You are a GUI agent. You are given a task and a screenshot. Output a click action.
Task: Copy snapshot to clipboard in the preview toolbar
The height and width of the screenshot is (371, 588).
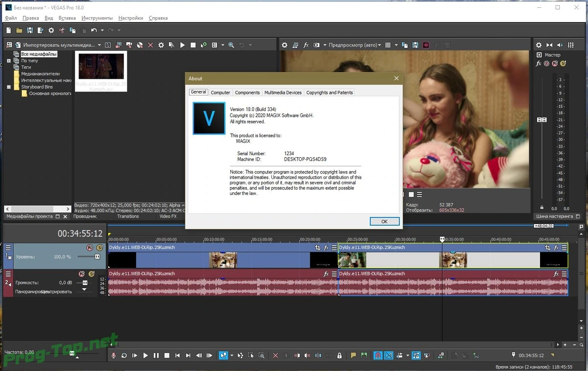click(405, 45)
